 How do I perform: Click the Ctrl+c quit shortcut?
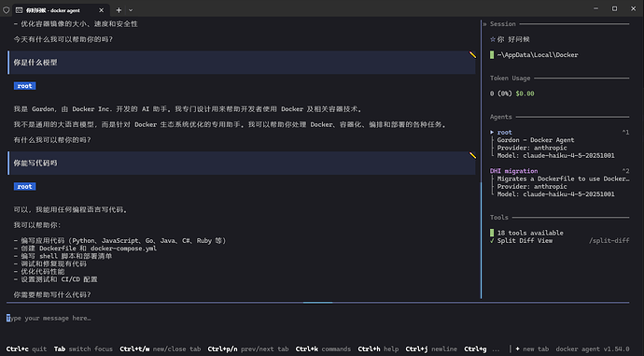pyautogui.click(x=26, y=349)
